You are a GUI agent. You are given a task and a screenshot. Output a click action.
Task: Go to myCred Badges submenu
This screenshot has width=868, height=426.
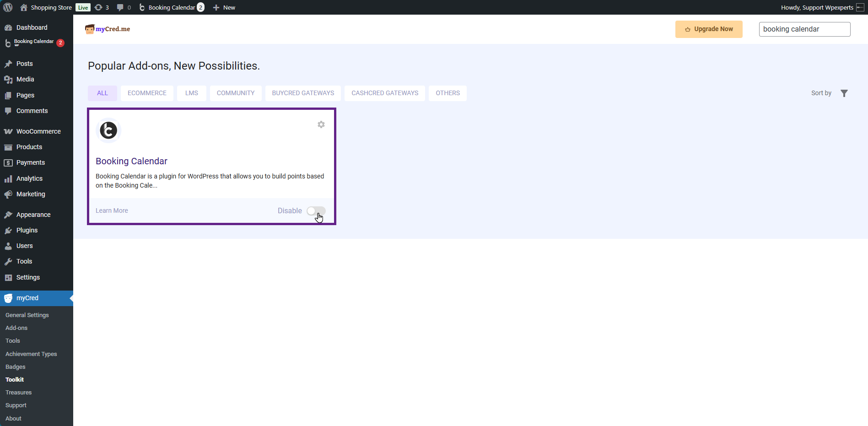pyautogui.click(x=16, y=367)
